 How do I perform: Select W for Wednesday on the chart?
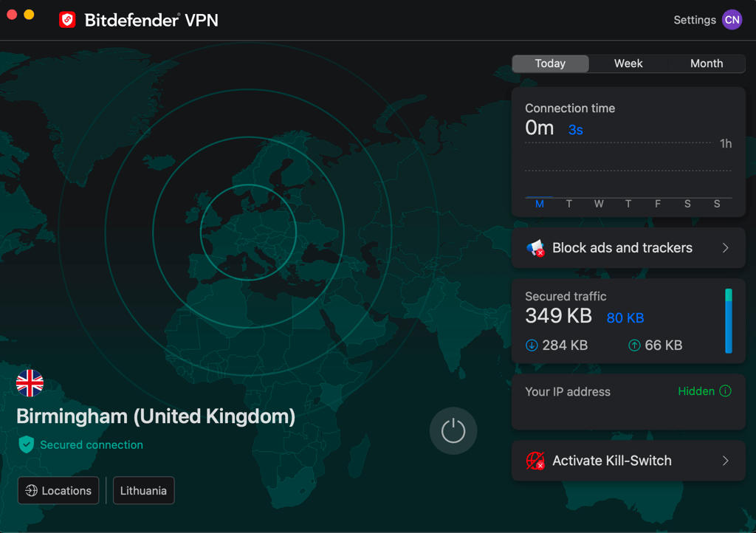(x=599, y=204)
